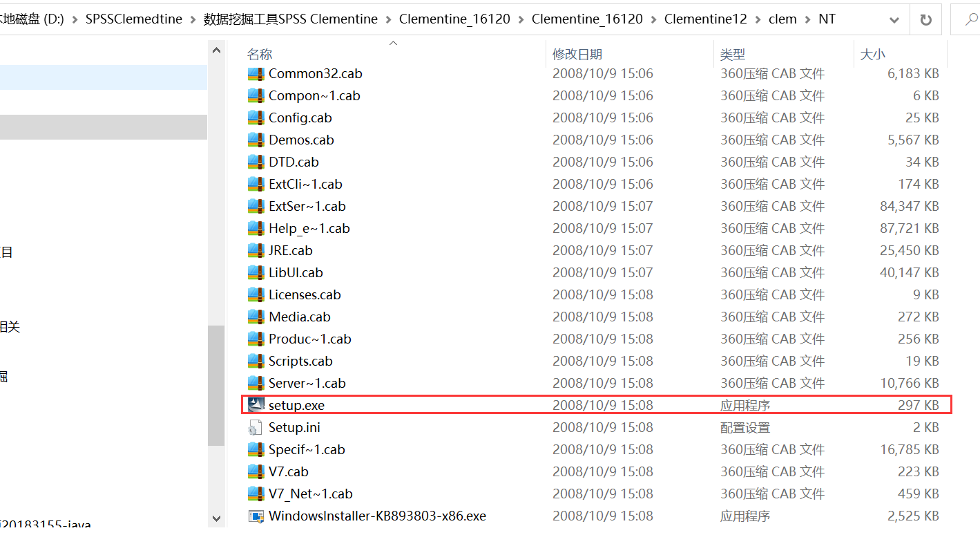Click the setup.exe application icon
980x535 pixels.
[x=256, y=405]
